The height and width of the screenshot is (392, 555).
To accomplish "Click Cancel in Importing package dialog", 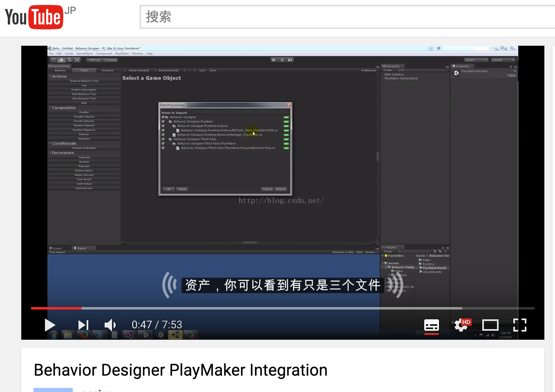I will [x=267, y=189].
